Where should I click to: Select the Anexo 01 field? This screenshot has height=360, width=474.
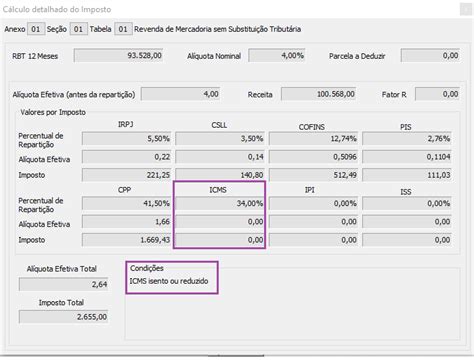coord(36,29)
